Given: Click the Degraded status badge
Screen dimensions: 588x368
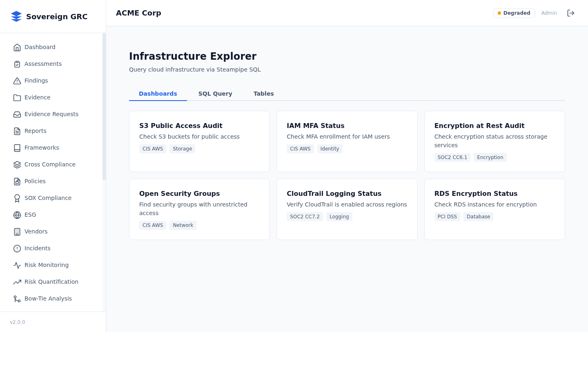Looking at the screenshot, I should pos(514,13).
